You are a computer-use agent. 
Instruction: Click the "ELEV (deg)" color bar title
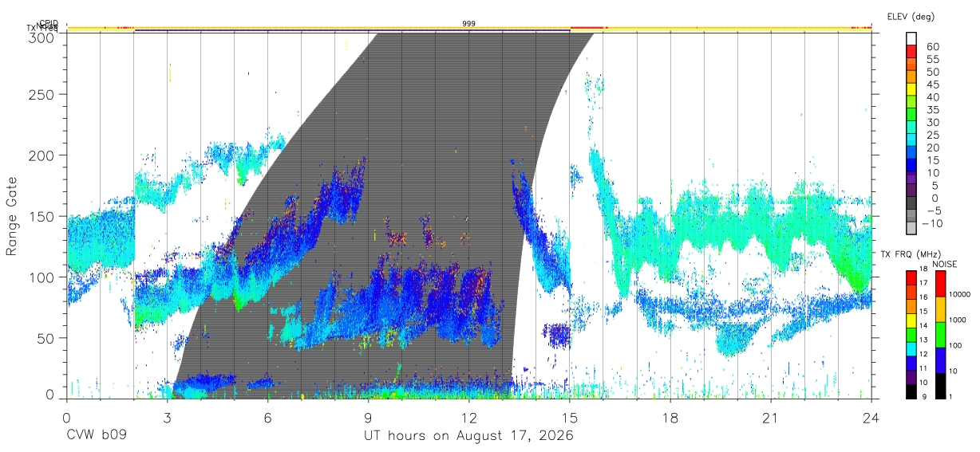pos(911,17)
